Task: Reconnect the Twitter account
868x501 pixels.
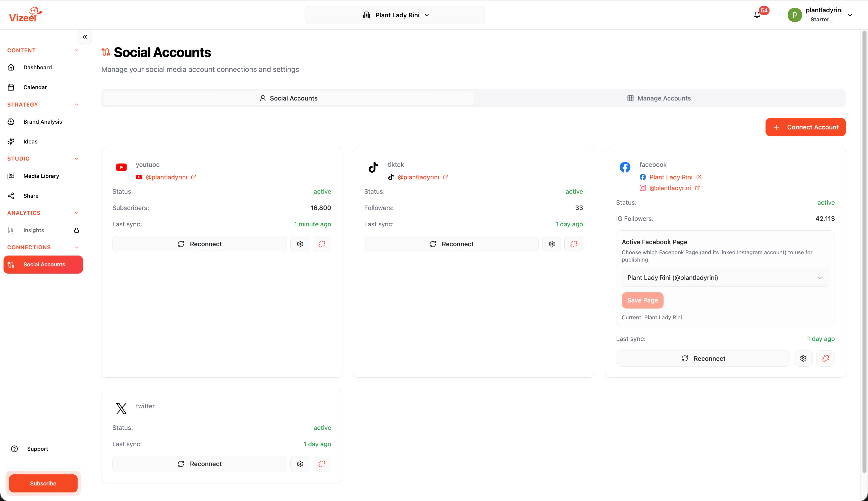Action: point(199,464)
